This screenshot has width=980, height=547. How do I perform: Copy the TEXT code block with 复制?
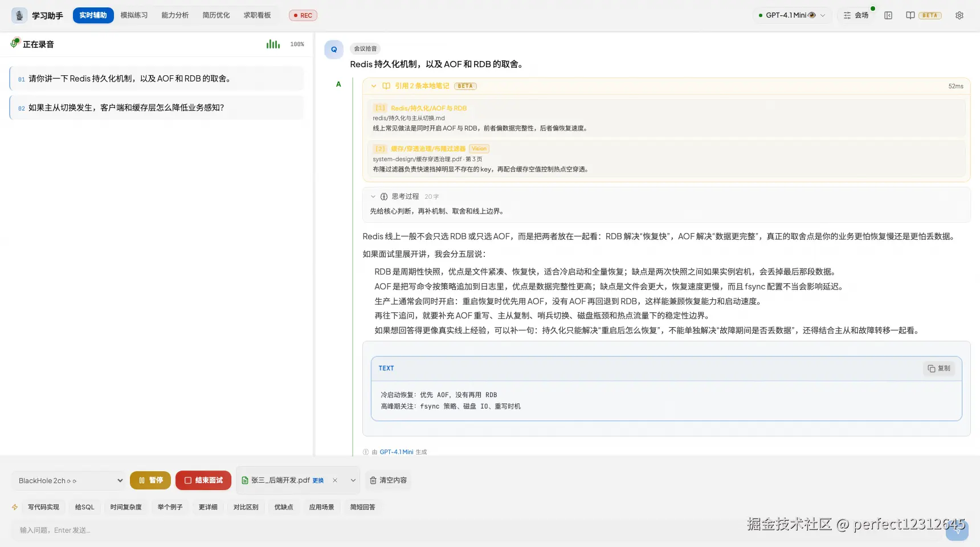pos(939,369)
